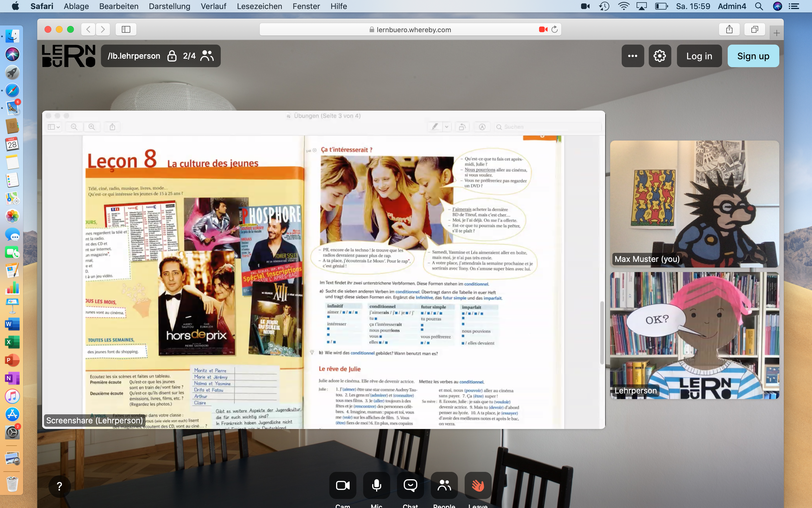812x508 pixels.
Task: Open Whereby settings gear
Action: pos(660,56)
